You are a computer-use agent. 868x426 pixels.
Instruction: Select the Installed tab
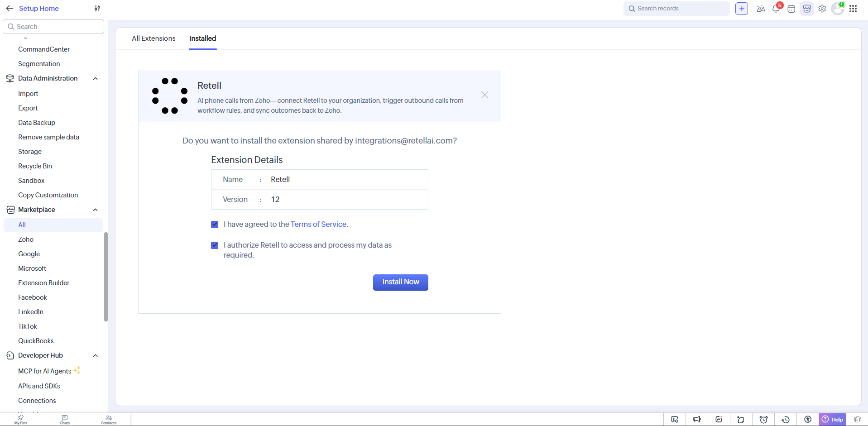pyautogui.click(x=203, y=38)
